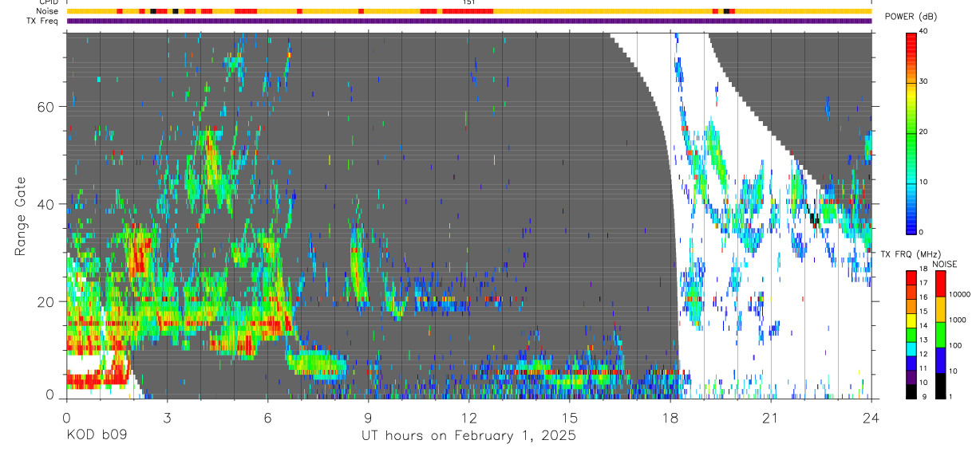Click the purple 10–11 MHz TX FRQ swatch
Screen dimensions: 980x452
tap(911, 377)
